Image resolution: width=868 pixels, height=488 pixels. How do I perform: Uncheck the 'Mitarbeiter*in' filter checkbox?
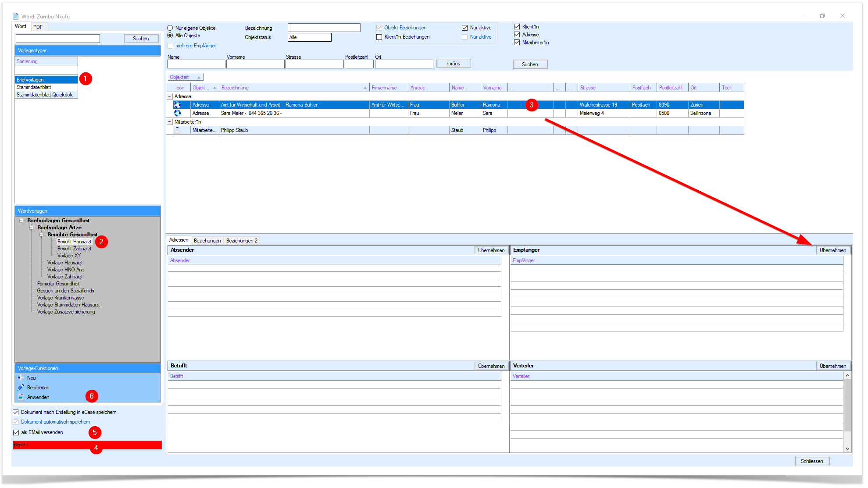click(517, 43)
